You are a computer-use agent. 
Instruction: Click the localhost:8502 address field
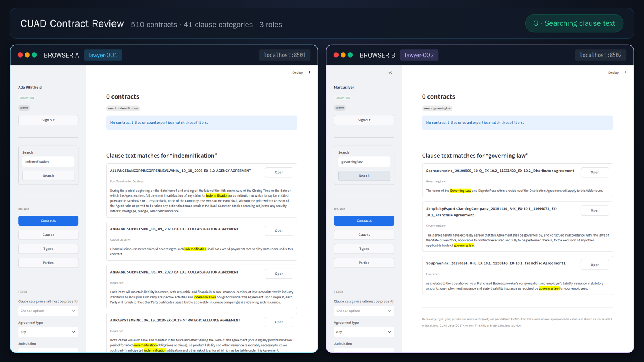[x=601, y=55]
